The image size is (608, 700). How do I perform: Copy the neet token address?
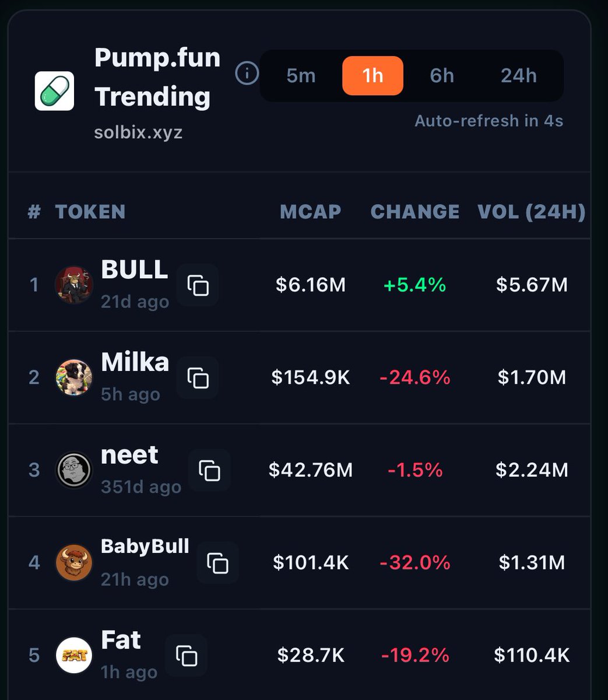click(x=209, y=470)
